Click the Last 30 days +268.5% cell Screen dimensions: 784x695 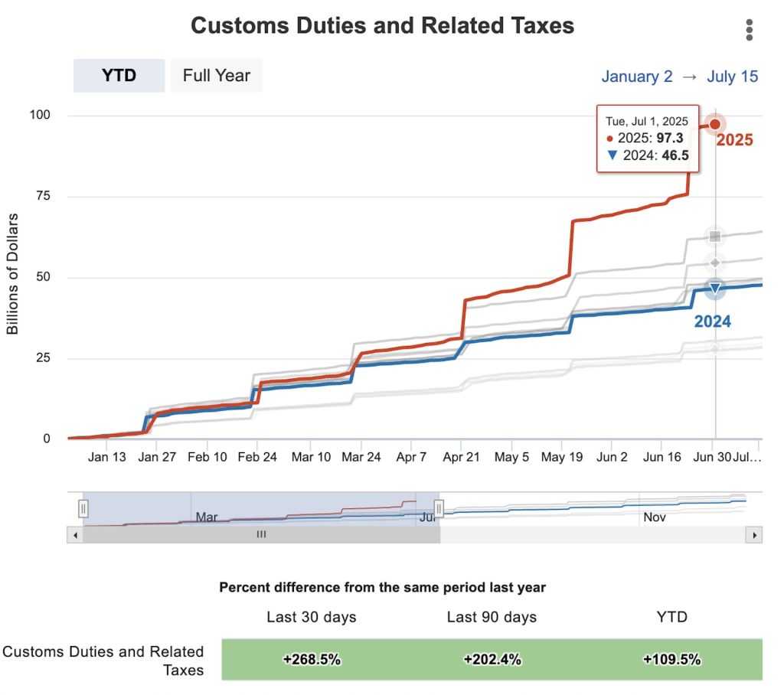pos(312,660)
